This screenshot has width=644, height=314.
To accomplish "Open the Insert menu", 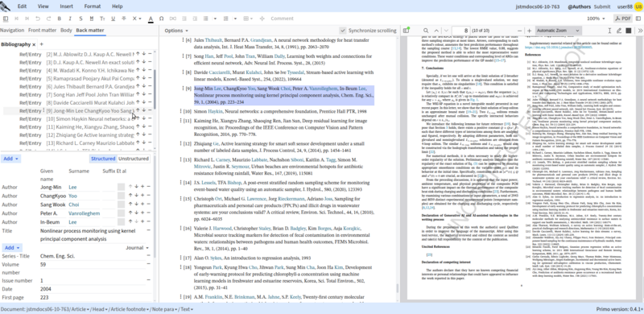I will pyautogui.click(x=67, y=6).
